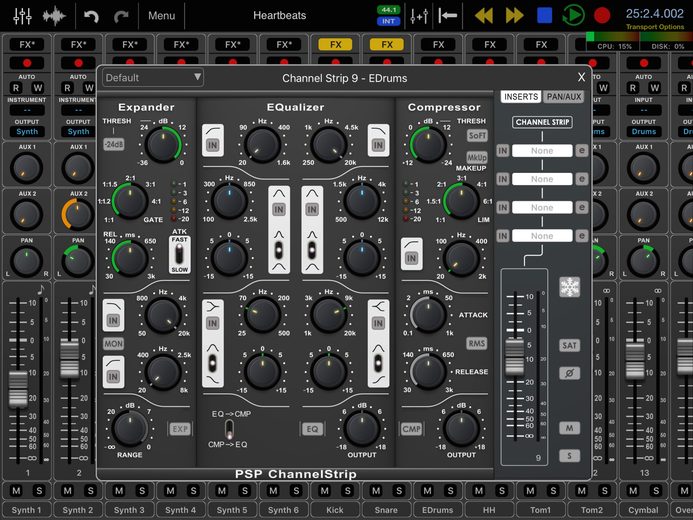
Task: Enable the EQ low shelf IN button
Action: (213, 323)
